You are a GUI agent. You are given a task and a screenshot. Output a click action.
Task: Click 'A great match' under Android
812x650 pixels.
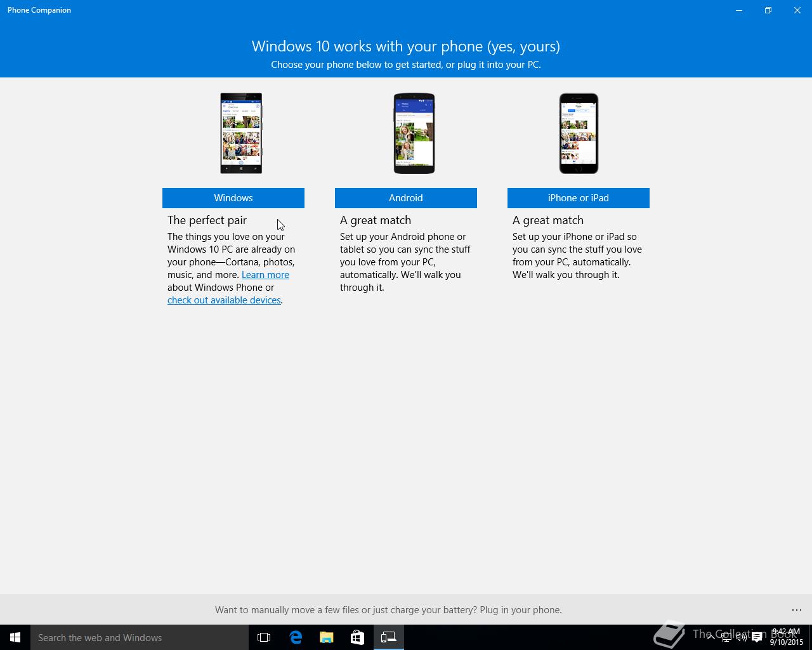[x=376, y=220]
